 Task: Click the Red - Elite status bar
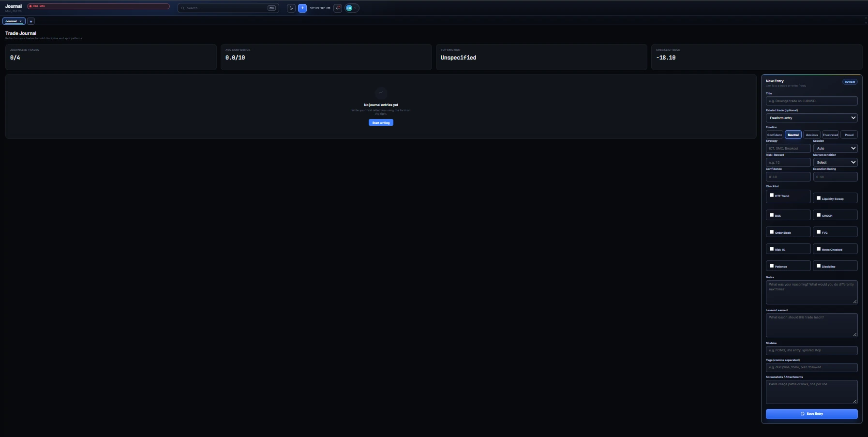(x=98, y=6)
